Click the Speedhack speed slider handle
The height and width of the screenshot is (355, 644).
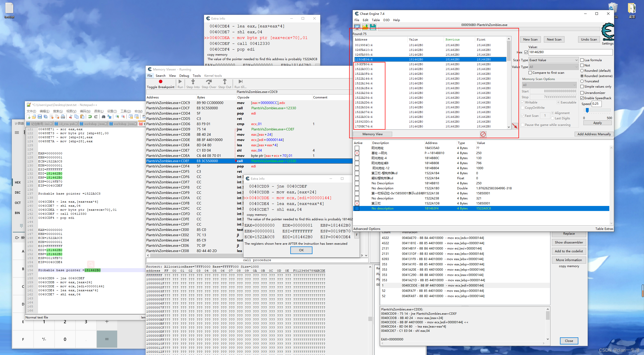[x=587, y=110]
